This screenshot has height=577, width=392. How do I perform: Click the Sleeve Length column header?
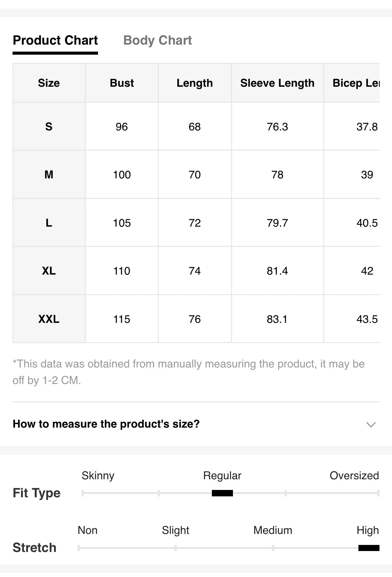pos(277,83)
